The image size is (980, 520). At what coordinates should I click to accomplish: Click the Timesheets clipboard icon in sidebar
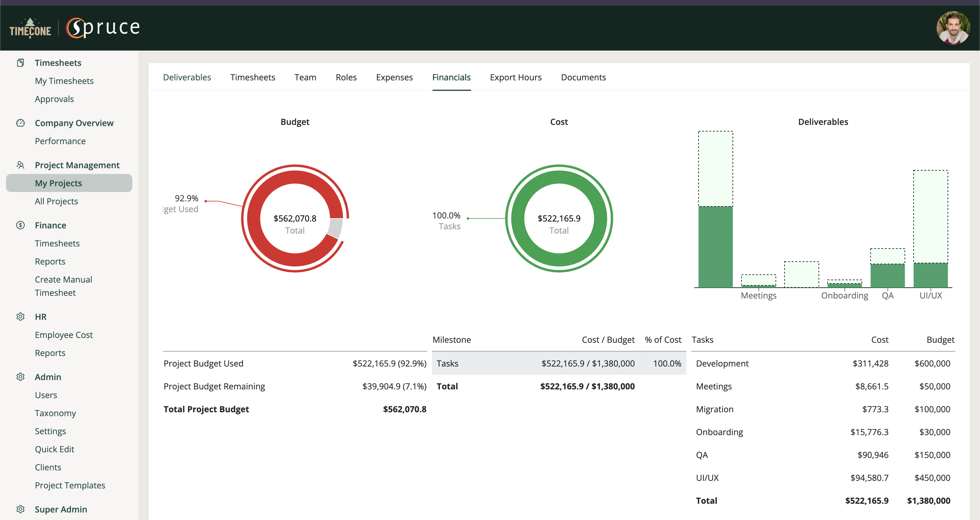pyautogui.click(x=20, y=62)
